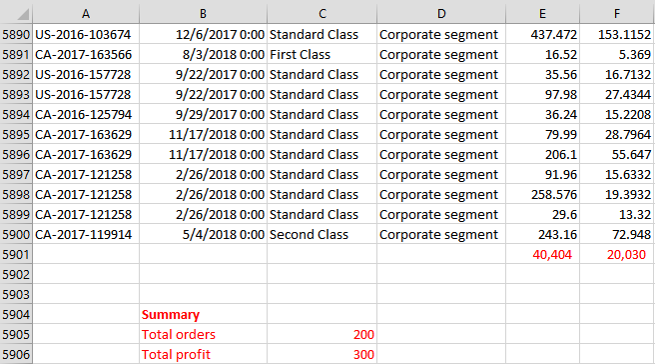Image resolution: width=655 pixels, height=364 pixels.
Task: Select date cell 5/4/2018 0:00
Action: [x=203, y=234]
